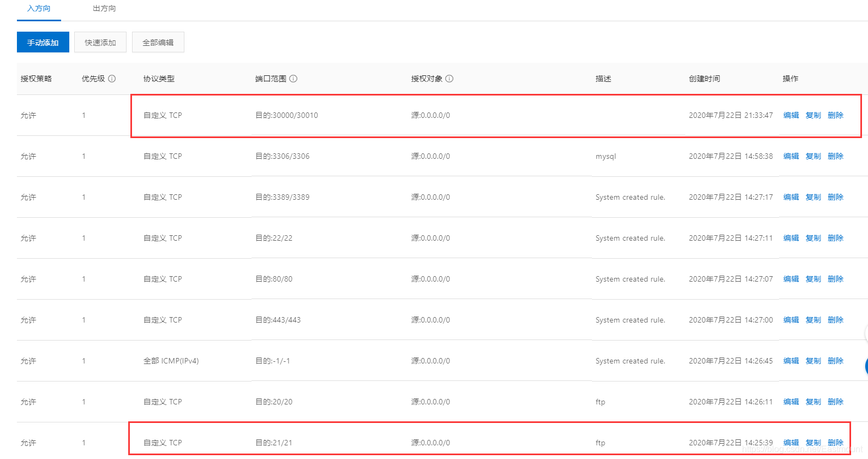Edit the 443/443 rule
This screenshot has height=459, width=868.
(x=791, y=320)
